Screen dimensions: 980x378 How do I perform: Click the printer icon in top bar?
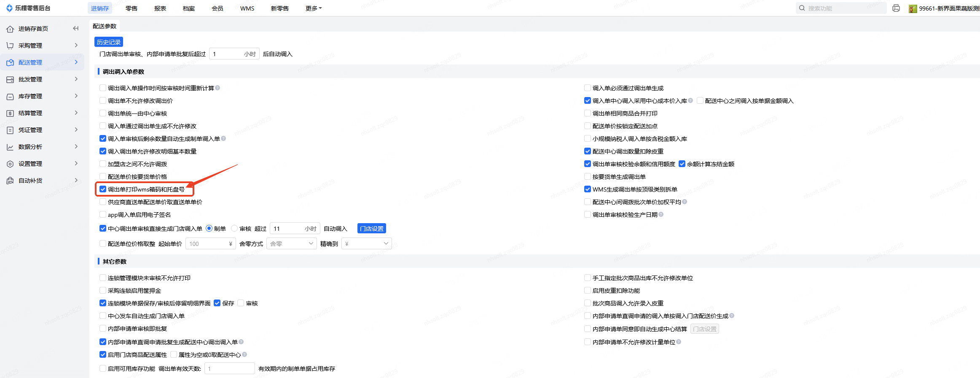pyautogui.click(x=896, y=8)
